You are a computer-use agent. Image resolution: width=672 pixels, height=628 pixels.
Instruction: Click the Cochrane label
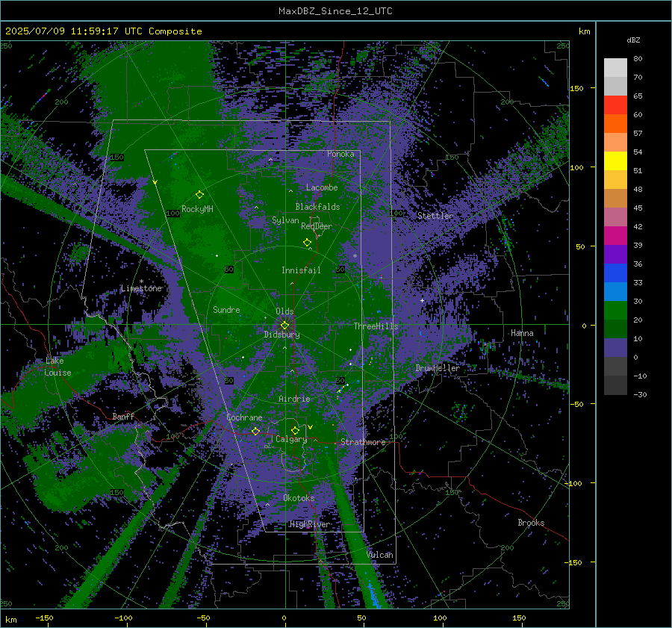tap(244, 417)
